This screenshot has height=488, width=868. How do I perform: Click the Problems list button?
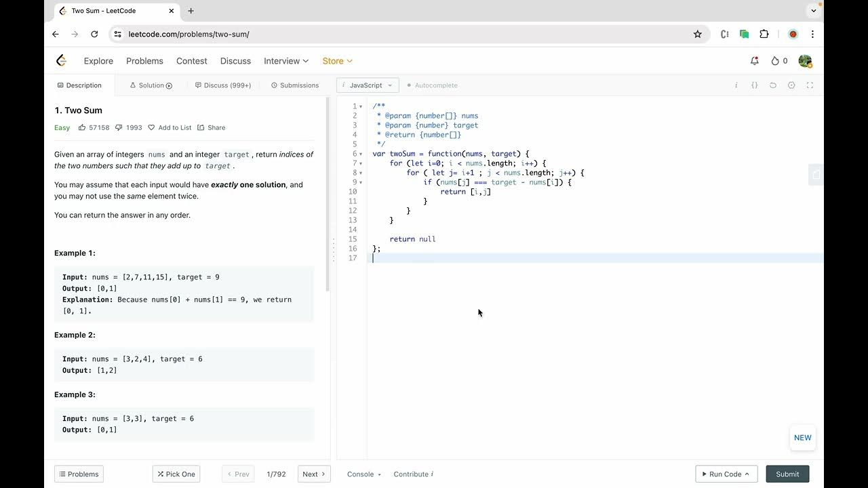79,474
